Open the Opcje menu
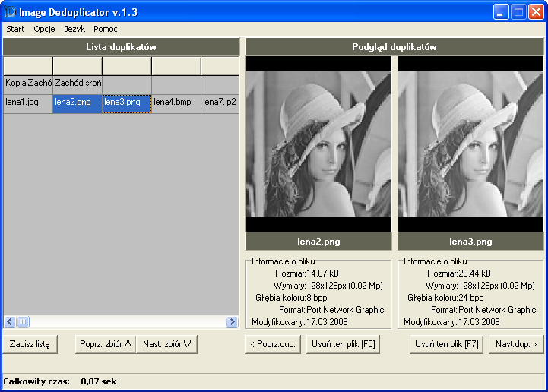Viewport: 548px width, 392px height. coord(44,29)
